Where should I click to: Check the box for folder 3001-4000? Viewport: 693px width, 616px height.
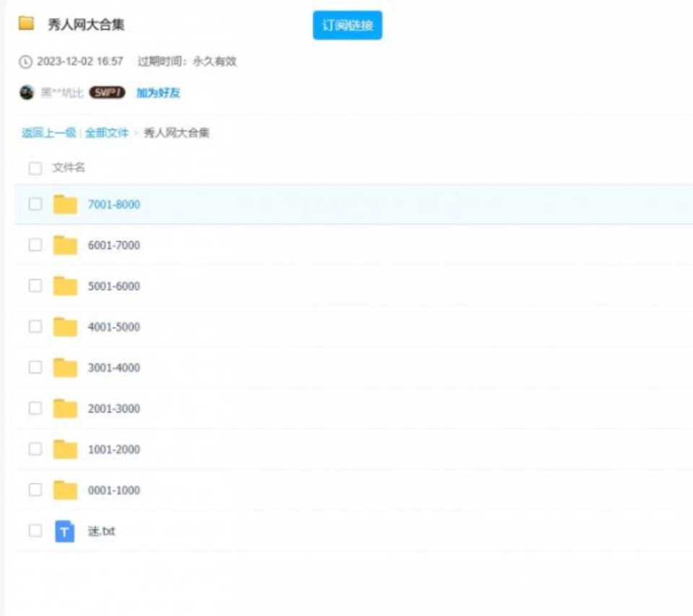[35, 367]
